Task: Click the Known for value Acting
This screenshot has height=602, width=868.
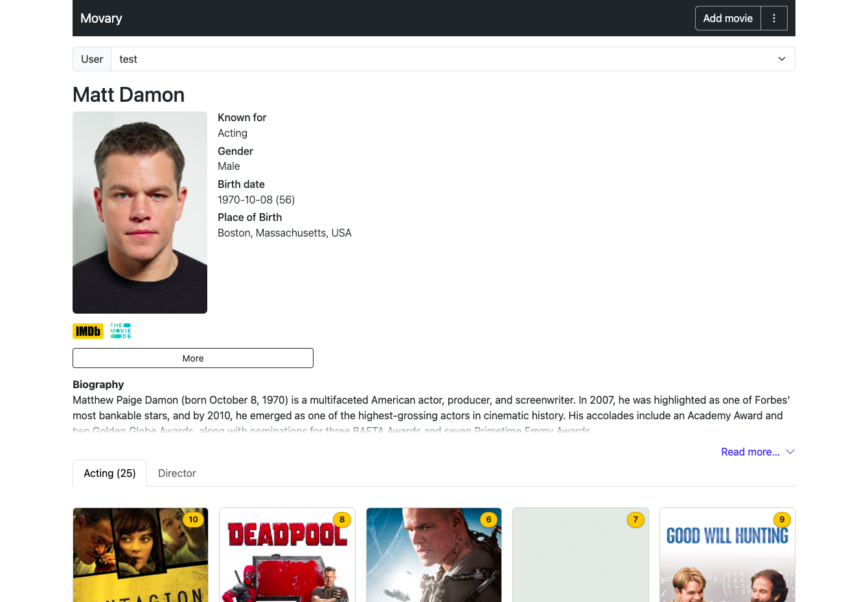Action: tap(233, 133)
